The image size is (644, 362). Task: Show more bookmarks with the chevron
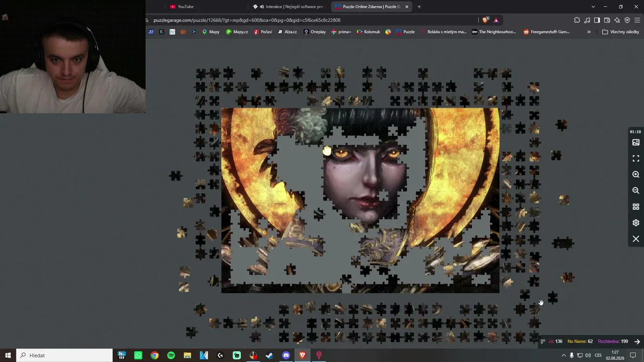(x=589, y=32)
